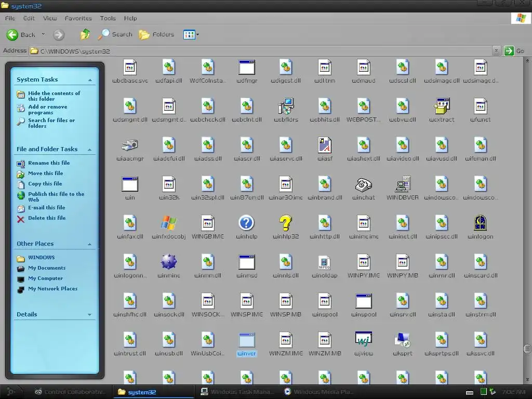Select the wdfmgr window icon
This screenshot has width=532, height=399.
pyautogui.click(x=247, y=67)
